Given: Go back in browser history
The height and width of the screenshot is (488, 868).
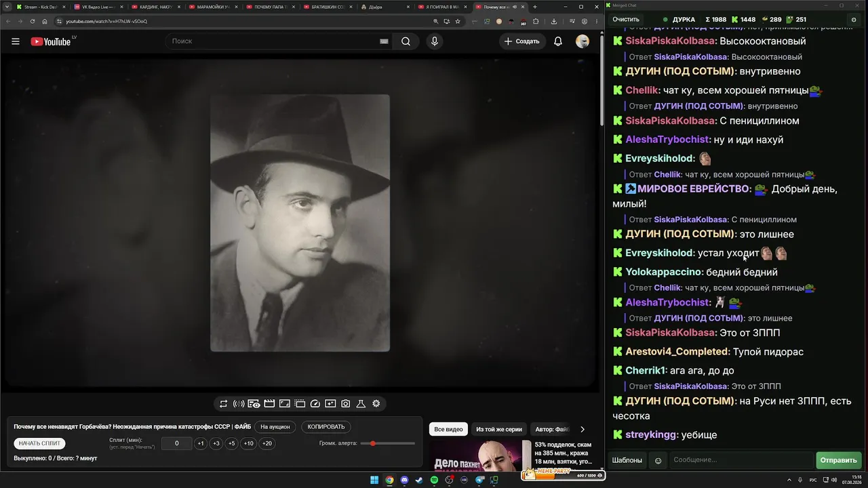Looking at the screenshot, I should pos(7,21).
